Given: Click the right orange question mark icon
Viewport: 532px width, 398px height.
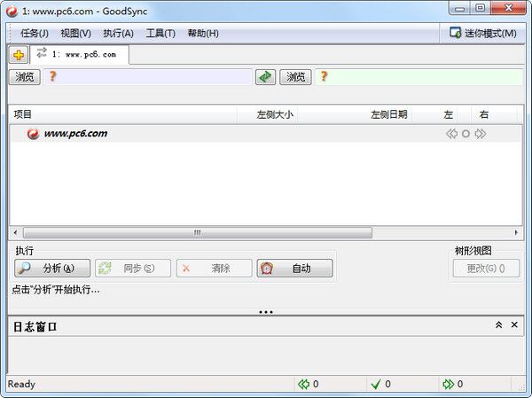Looking at the screenshot, I should 324,76.
